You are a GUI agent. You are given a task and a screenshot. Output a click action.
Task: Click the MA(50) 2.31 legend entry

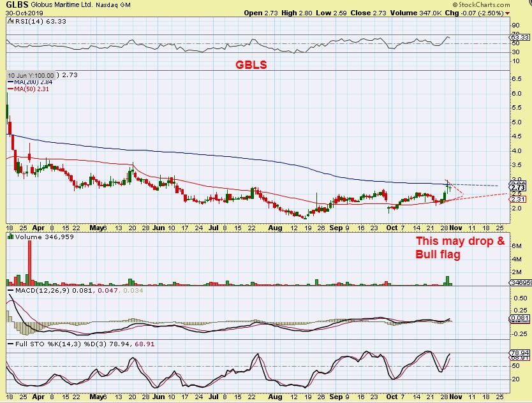pyautogui.click(x=28, y=89)
